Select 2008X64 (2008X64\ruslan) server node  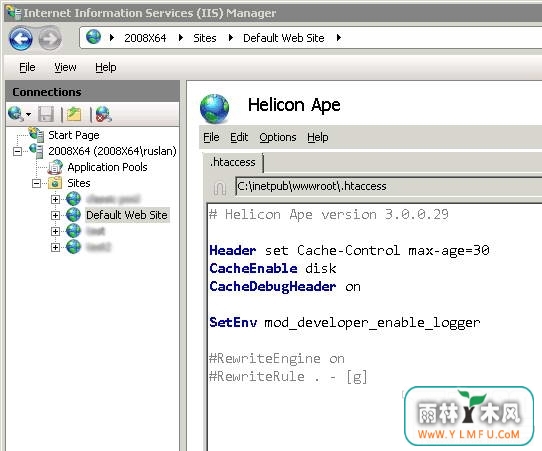112,151
